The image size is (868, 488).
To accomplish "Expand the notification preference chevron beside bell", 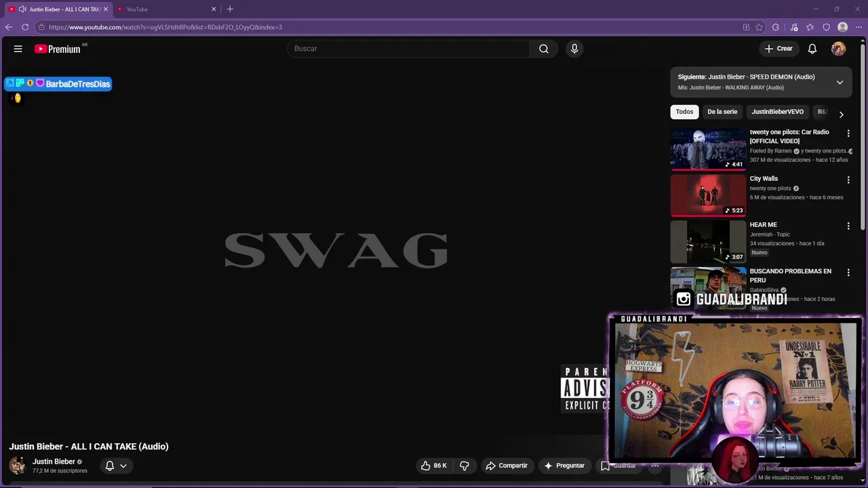I will pos(123,466).
